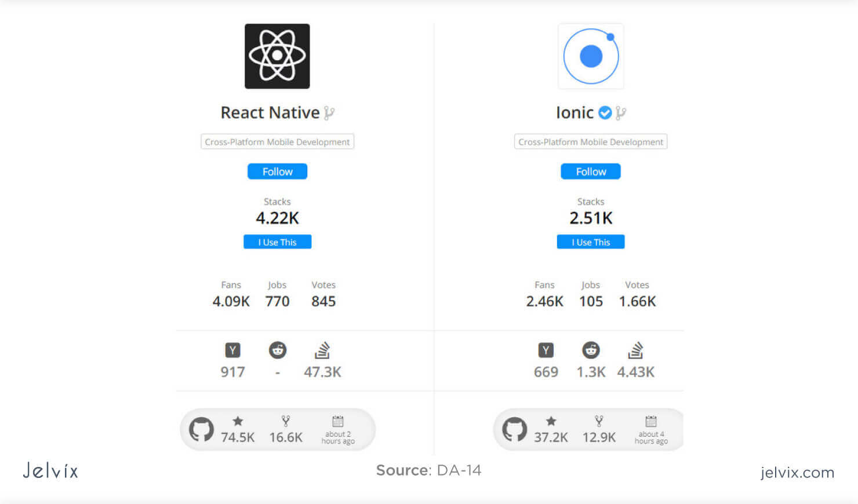858x504 pixels.
Task: Click the star icon next to 37.2K
Action: [x=551, y=421]
